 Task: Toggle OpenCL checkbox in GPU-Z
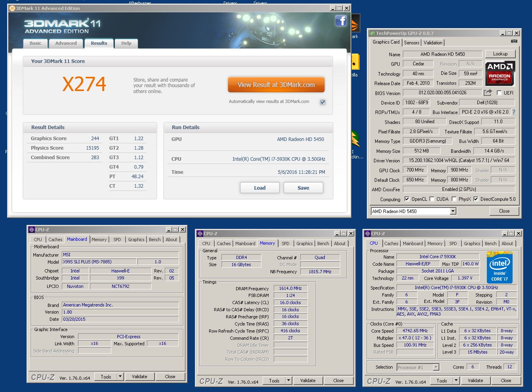(406, 199)
